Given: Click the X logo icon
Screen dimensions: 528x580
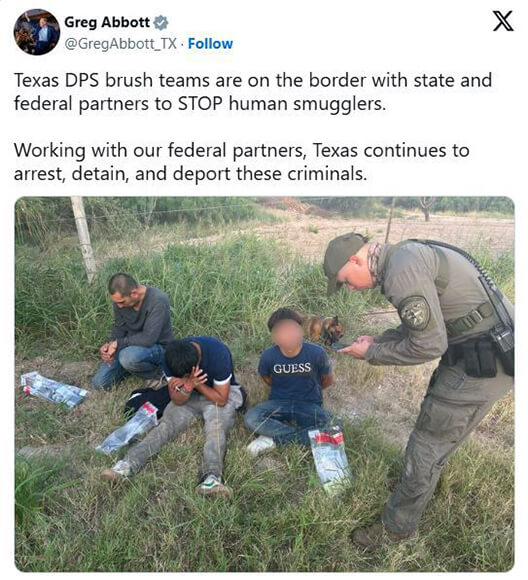Looking at the screenshot, I should [503, 21].
